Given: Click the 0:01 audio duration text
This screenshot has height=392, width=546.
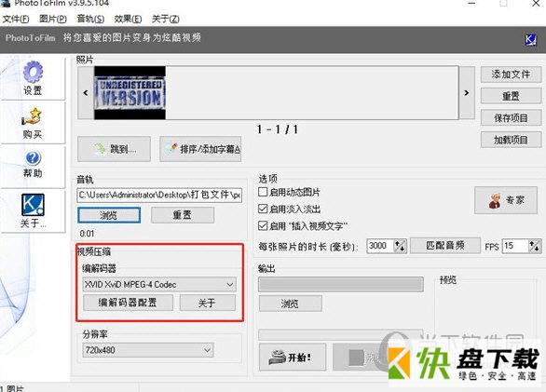Looking at the screenshot, I should (87, 234).
